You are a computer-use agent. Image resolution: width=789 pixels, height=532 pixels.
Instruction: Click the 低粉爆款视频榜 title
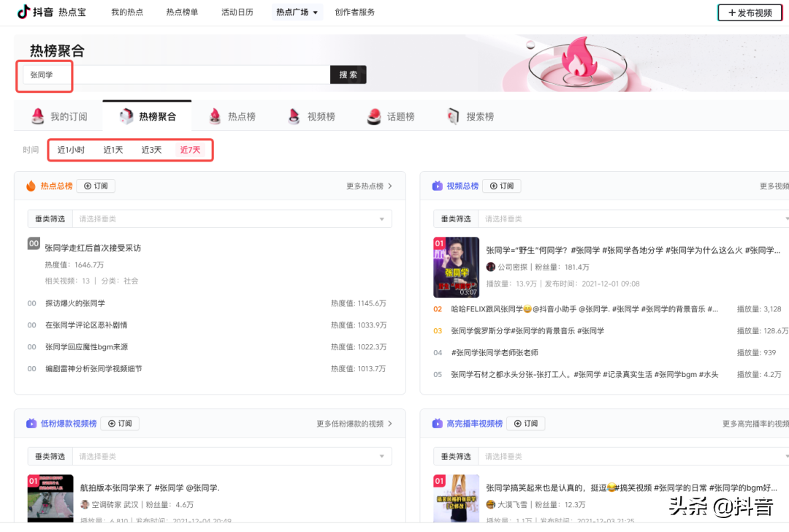point(69,423)
